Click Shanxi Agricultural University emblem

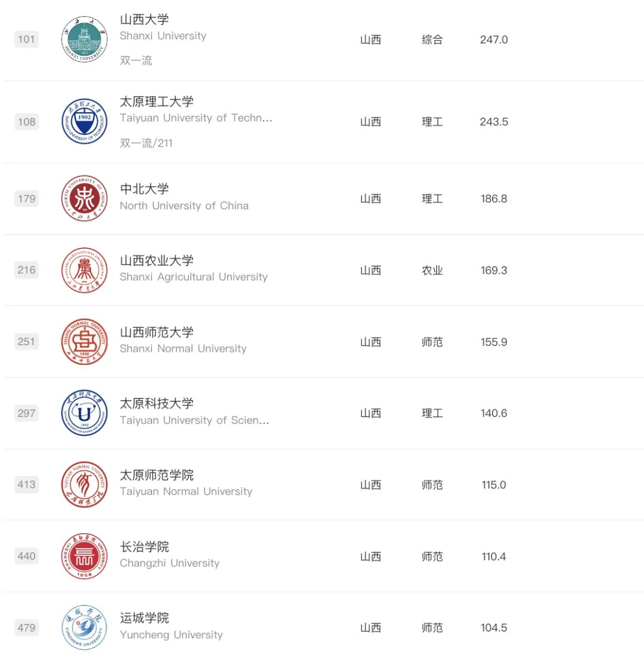(84, 270)
